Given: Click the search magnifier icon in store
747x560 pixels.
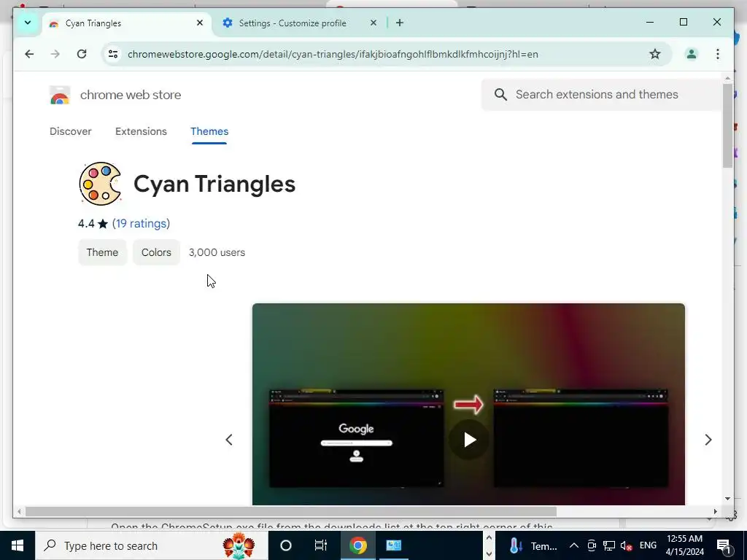Looking at the screenshot, I should [500, 95].
